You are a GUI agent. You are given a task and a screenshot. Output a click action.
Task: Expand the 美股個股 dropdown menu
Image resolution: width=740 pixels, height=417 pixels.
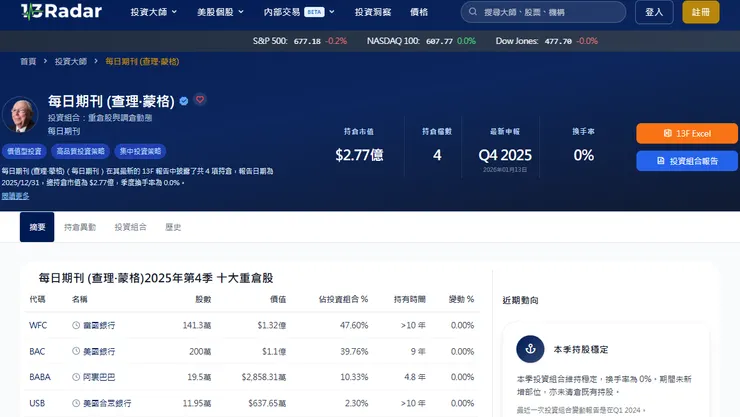[220, 12]
